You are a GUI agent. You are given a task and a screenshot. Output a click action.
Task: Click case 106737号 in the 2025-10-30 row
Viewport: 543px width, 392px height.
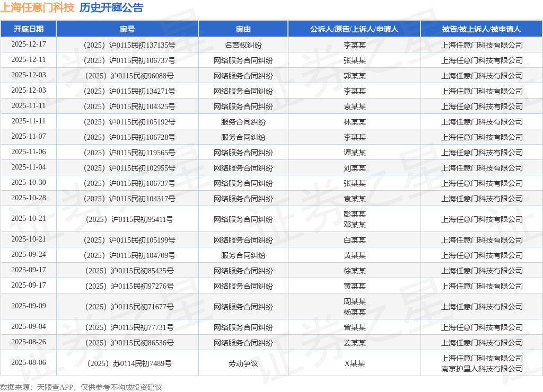click(x=129, y=183)
